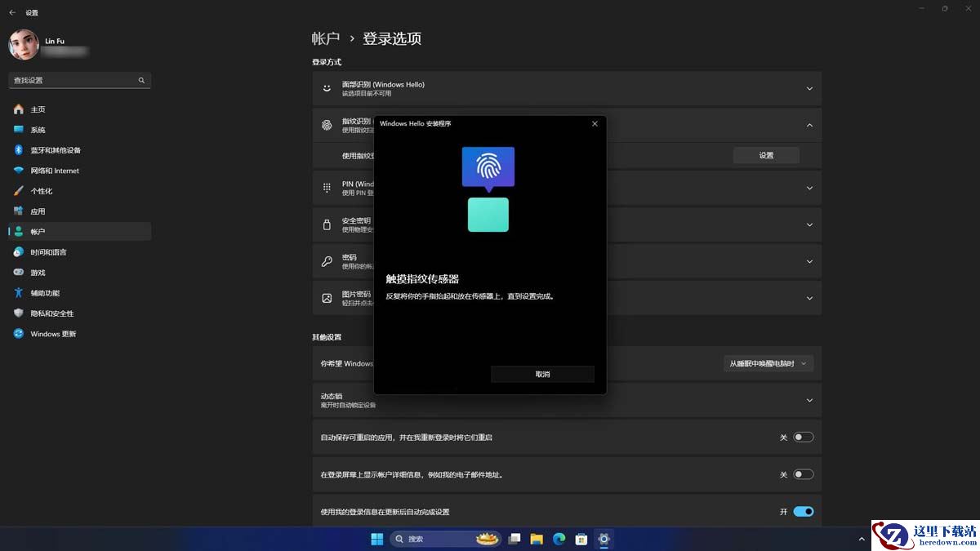980x551 pixels.
Task: Open Microsoft Store from the taskbar
Action: 581,539
